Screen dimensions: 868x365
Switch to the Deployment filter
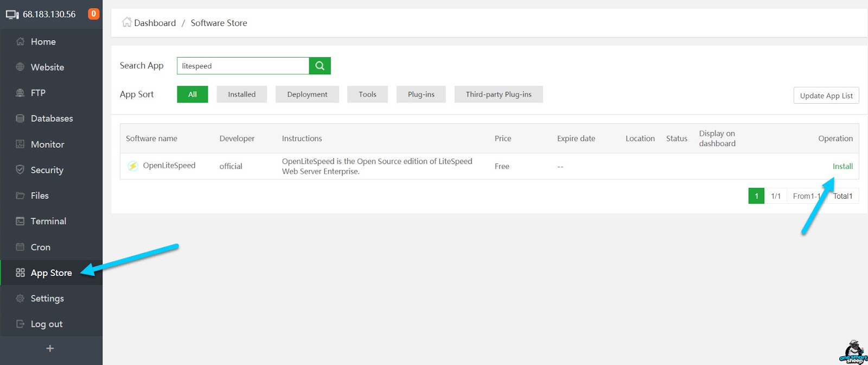pyautogui.click(x=307, y=95)
